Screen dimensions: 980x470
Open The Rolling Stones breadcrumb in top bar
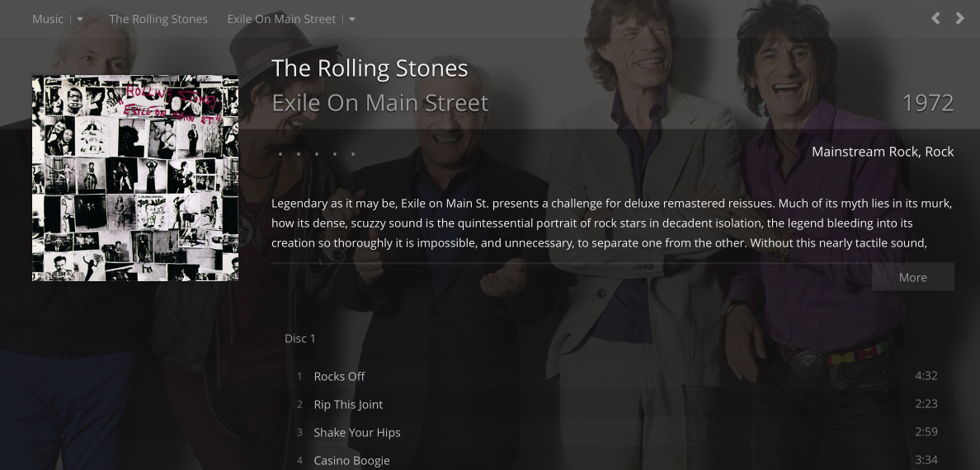158,19
